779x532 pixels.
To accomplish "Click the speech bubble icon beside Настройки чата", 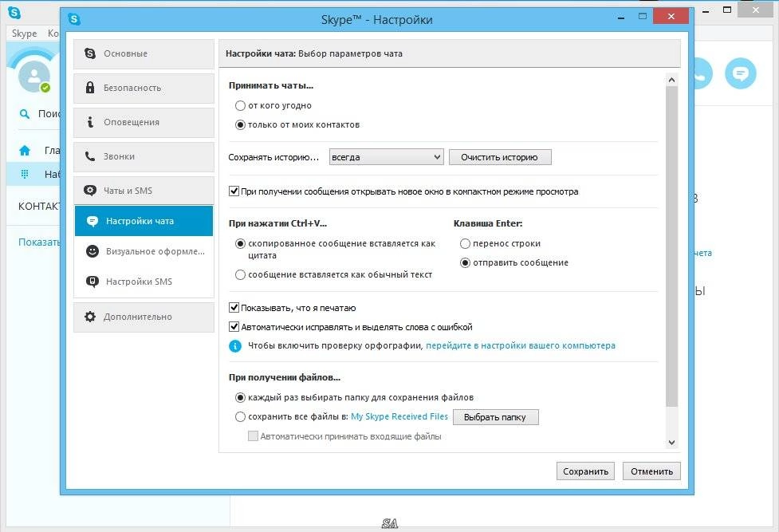I will (92, 221).
